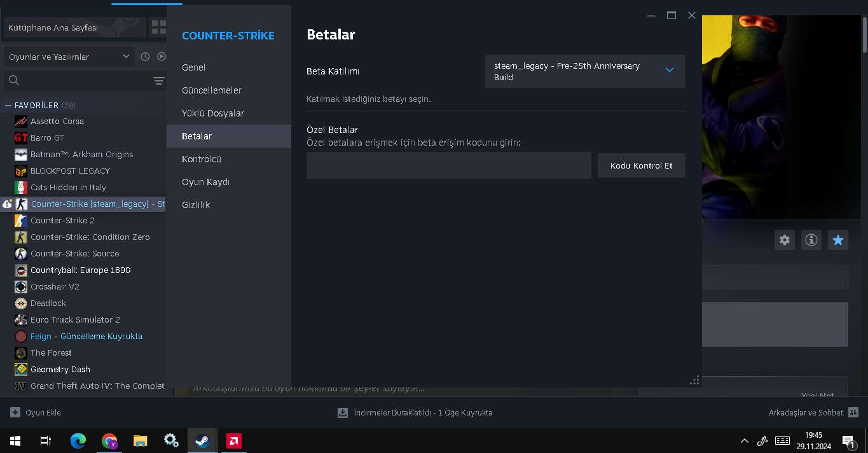Open game settings gear icon
The height and width of the screenshot is (453, 868).
(785, 240)
